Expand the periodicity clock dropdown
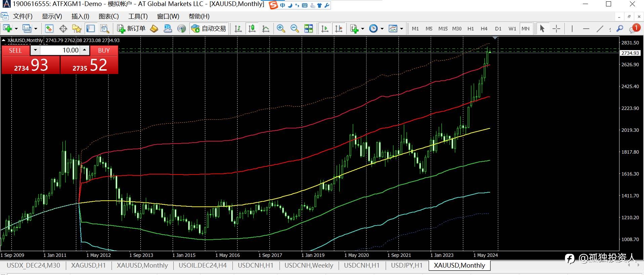 click(382, 29)
